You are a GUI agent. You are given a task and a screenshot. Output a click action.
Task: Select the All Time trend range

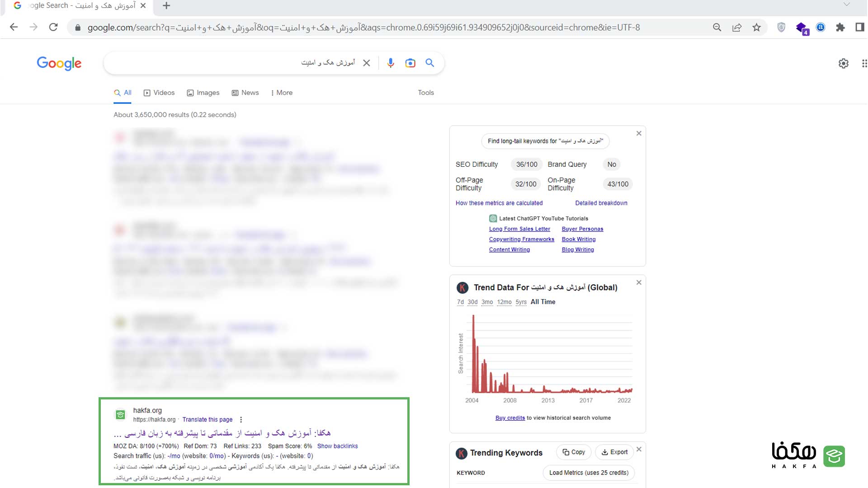(542, 302)
